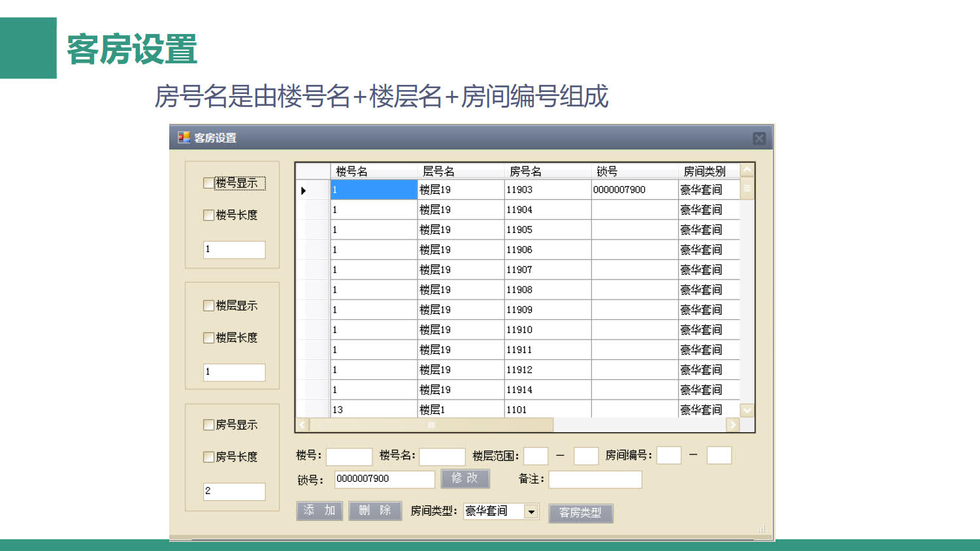Viewport: 980px width, 551px height.
Task: Tick the 楼层长度 checkbox
Action: coord(209,338)
